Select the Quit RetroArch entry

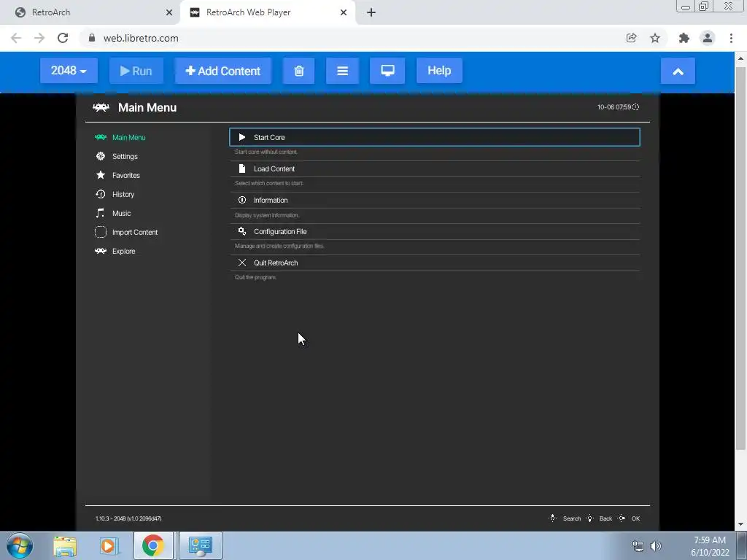[435, 262]
